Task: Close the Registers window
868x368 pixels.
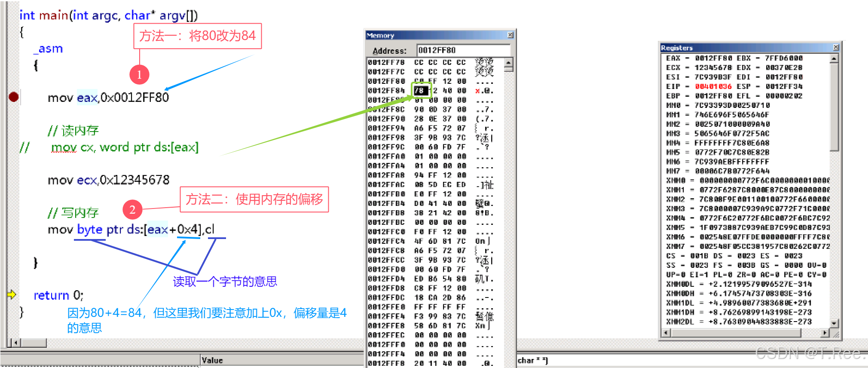Action: 836,47
